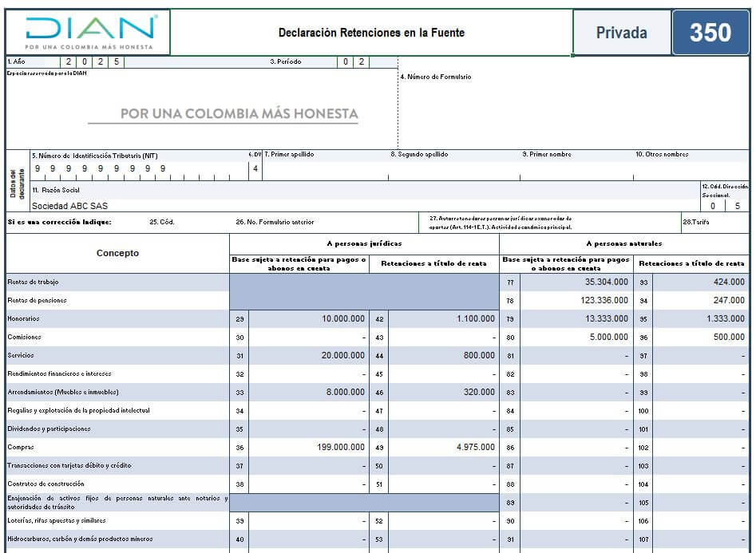The image size is (756, 553).
Task: Click the Período digit 2 box
Action: coord(361,61)
